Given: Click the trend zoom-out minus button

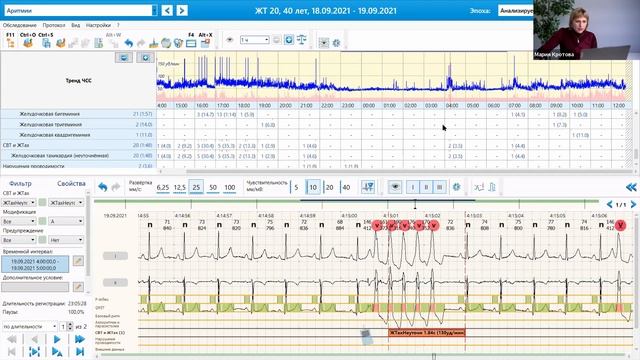Looking at the screenshot, I should (x=124, y=58).
